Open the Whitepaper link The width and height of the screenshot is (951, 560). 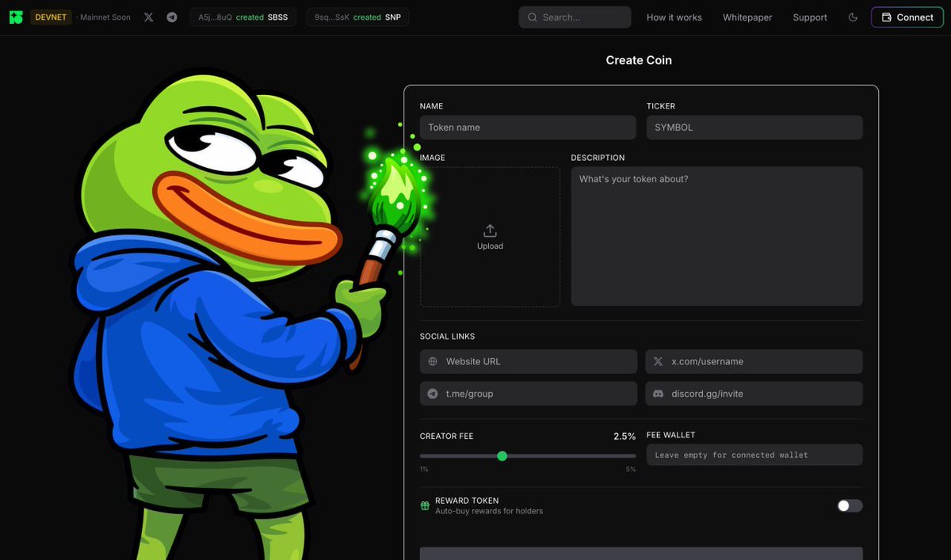coord(747,17)
